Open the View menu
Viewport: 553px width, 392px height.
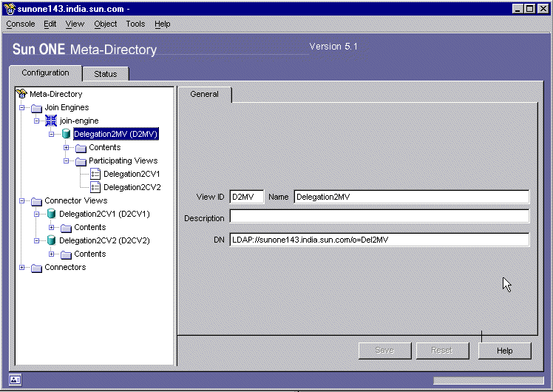tap(75, 24)
